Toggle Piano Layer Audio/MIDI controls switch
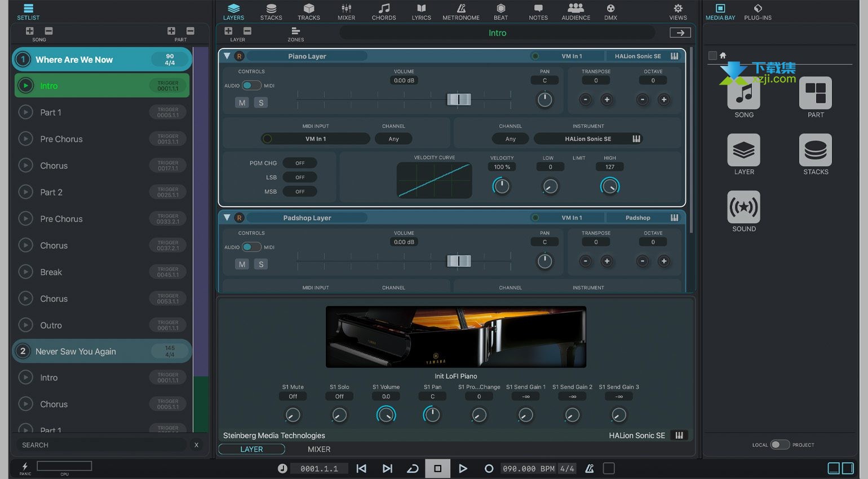The height and width of the screenshot is (479, 868). coord(251,86)
